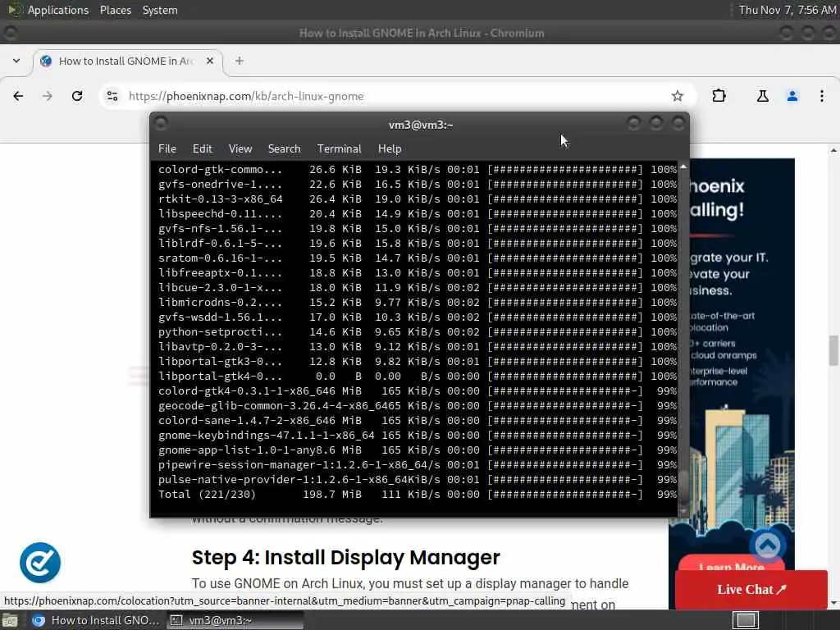Click the forward navigation arrow
The image size is (840, 630).
[48, 96]
